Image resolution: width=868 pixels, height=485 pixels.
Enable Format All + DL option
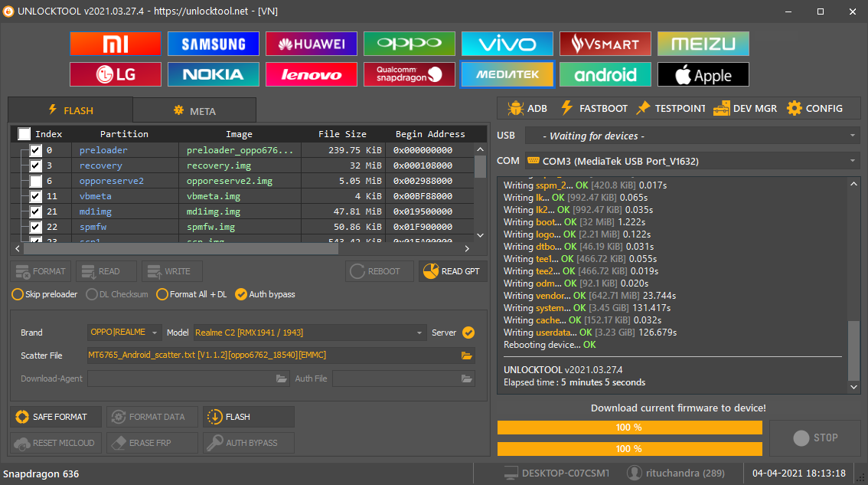tap(191, 294)
